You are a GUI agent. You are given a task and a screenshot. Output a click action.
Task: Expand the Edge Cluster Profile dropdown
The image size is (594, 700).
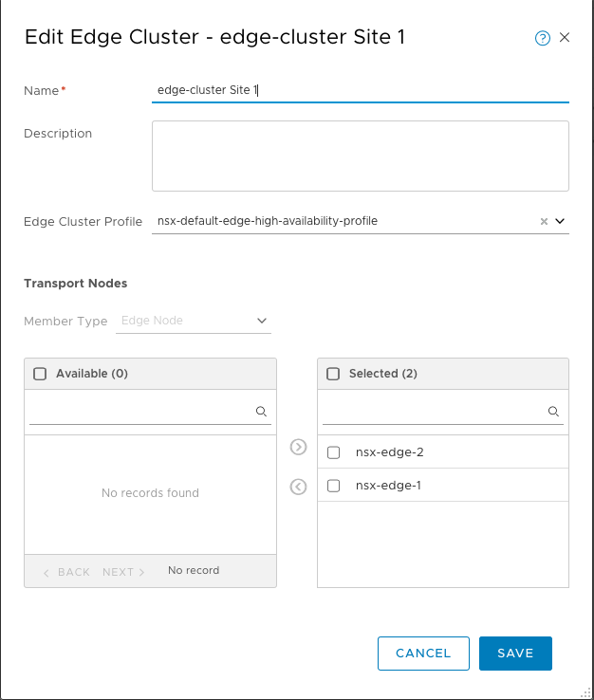pyautogui.click(x=560, y=221)
